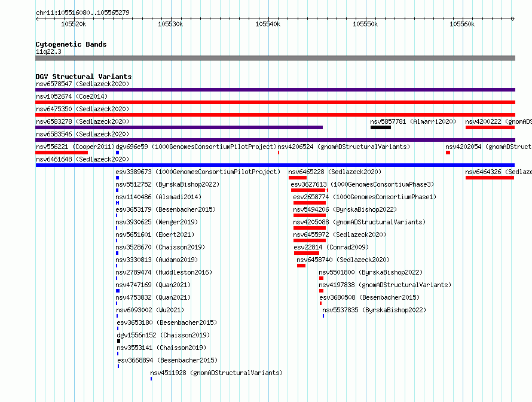Screen dimensions: 532x402
Task: Select nsv3930625 (Wenger2019) label
Action: pyautogui.click(x=157, y=222)
